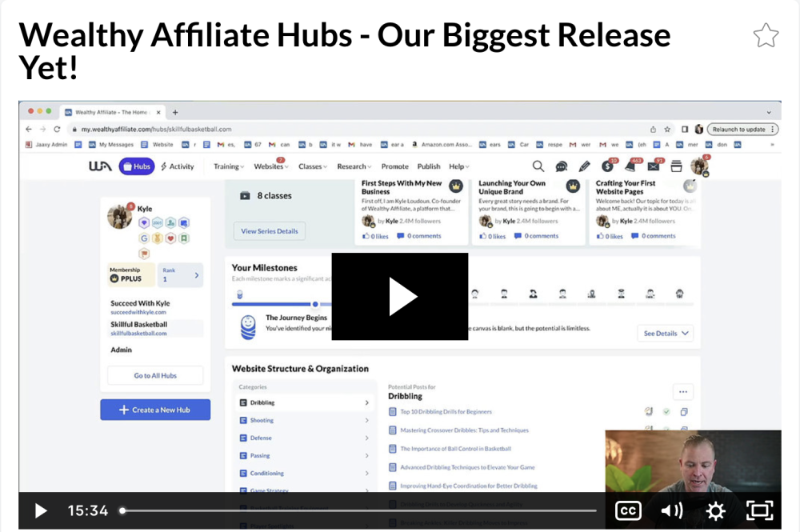The width and height of the screenshot is (800, 532).
Task: Enter fullscreen mode
Action: point(760,510)
